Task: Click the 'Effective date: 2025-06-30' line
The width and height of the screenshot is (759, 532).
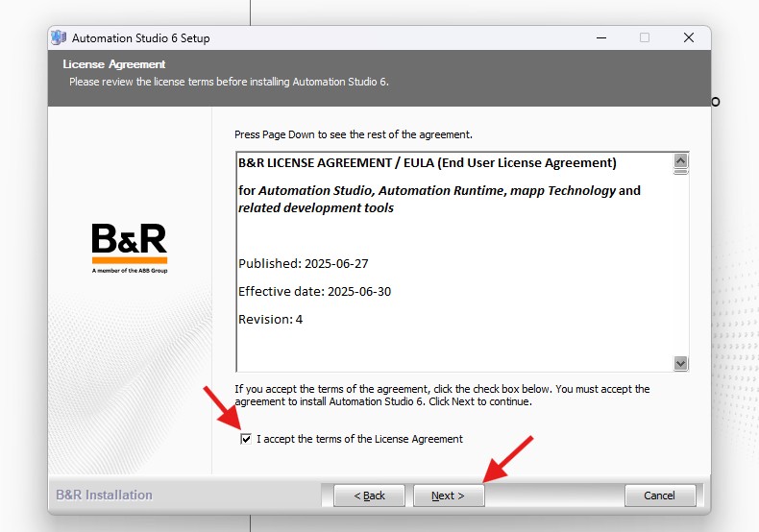Action: pos(314,292)
